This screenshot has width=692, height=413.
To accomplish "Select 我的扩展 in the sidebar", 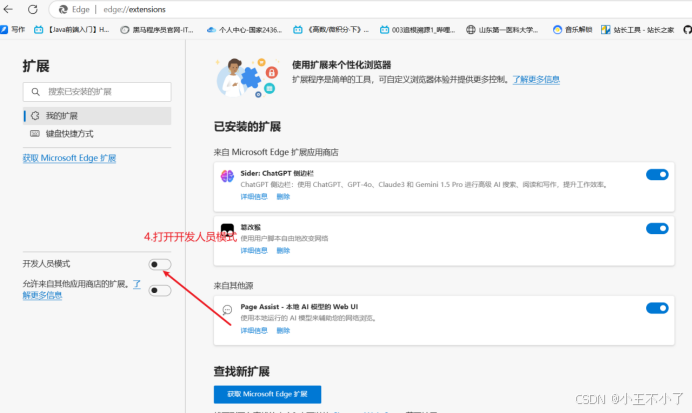I will click(97, 116).
